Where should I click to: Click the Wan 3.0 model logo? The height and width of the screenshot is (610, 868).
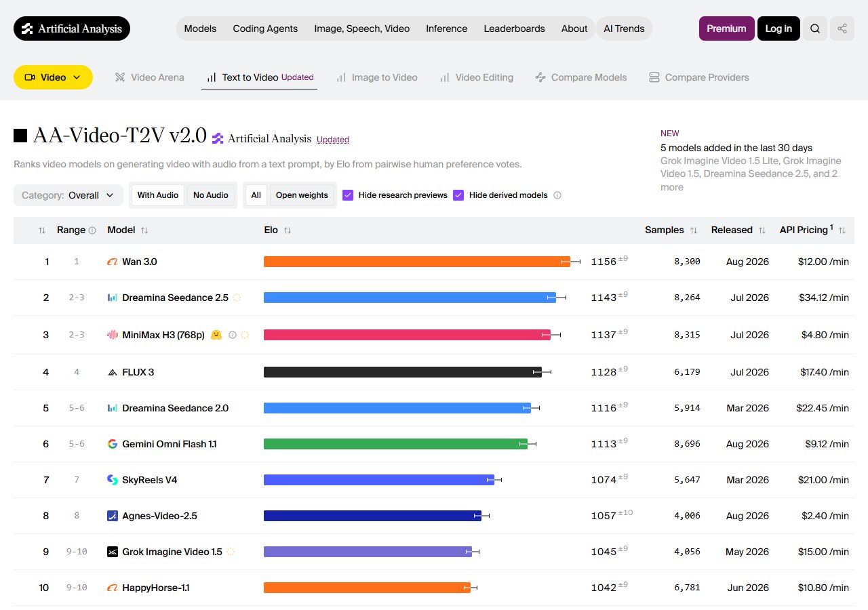(113, 262)
